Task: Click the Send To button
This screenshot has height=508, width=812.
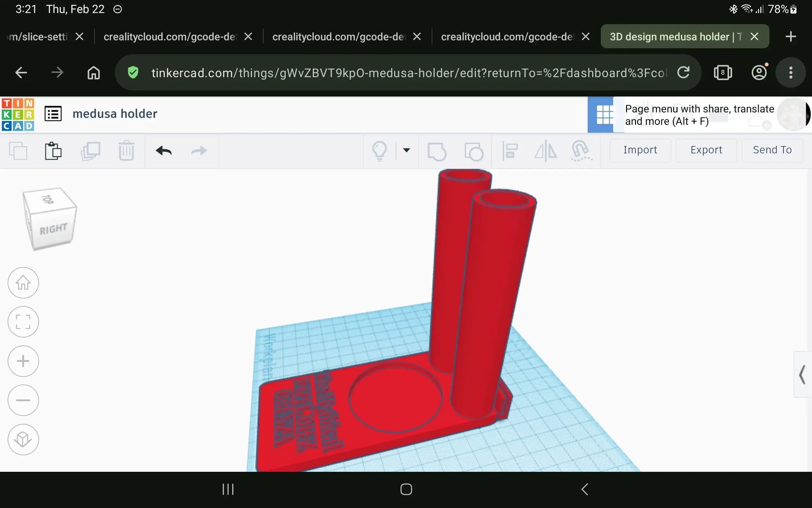Action: pyautogui.click(x=772, y=150)
